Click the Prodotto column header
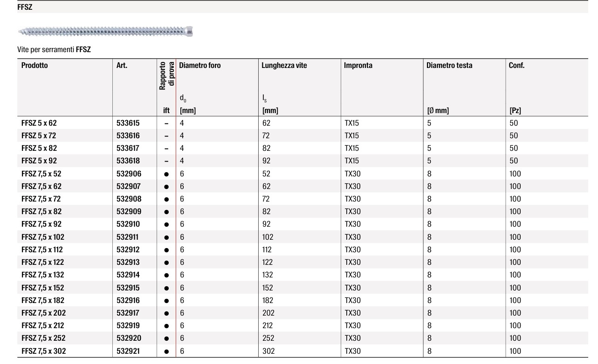 pos(34,66)
